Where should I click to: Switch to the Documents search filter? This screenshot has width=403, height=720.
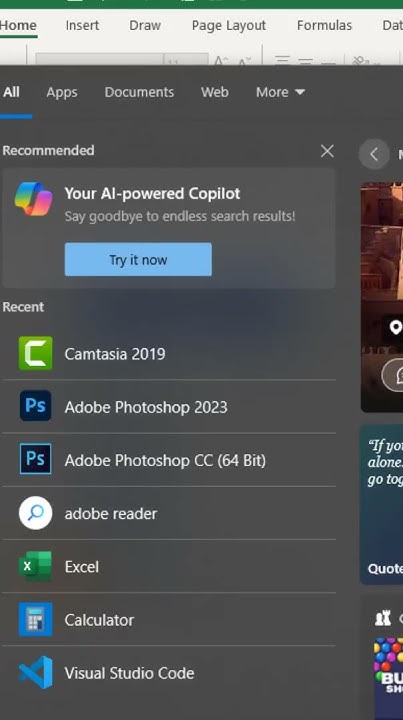(139, 92)
